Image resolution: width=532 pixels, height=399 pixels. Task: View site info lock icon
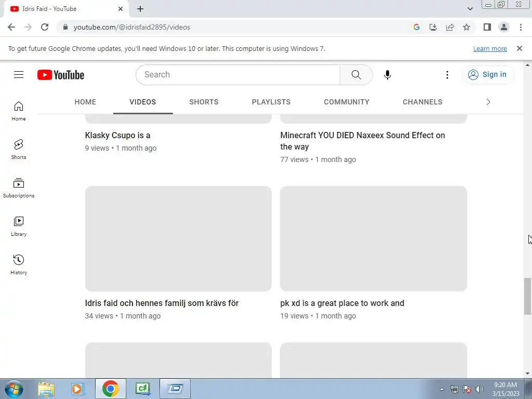[65, 27]
